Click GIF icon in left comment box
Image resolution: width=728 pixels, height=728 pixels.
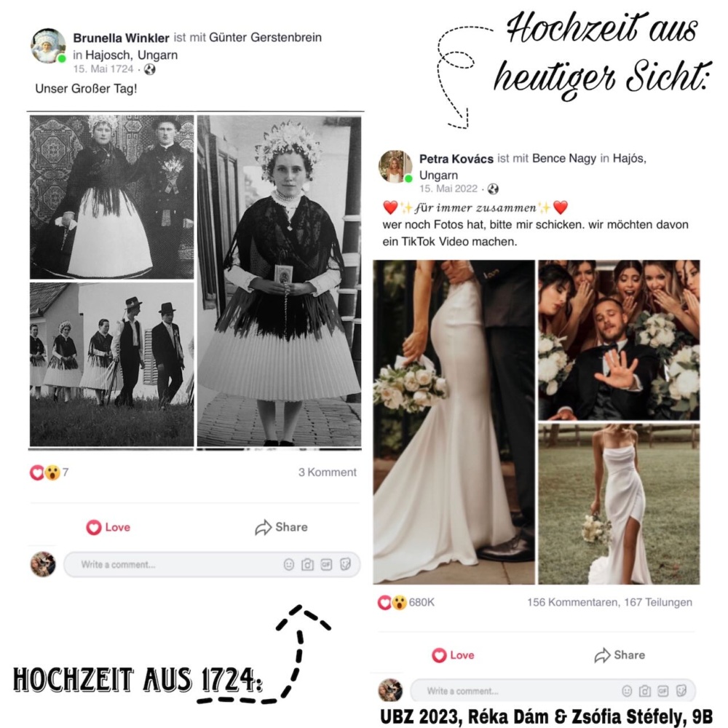point(326,565)
